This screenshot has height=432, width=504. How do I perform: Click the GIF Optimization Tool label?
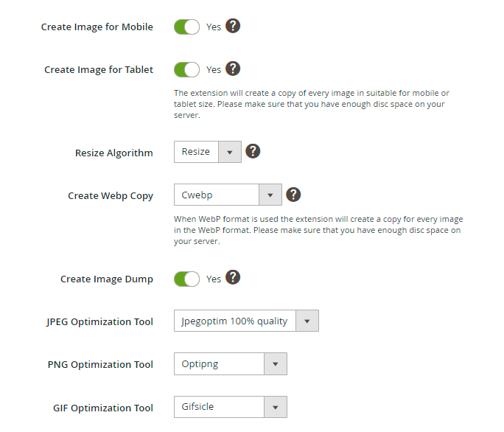103,408
